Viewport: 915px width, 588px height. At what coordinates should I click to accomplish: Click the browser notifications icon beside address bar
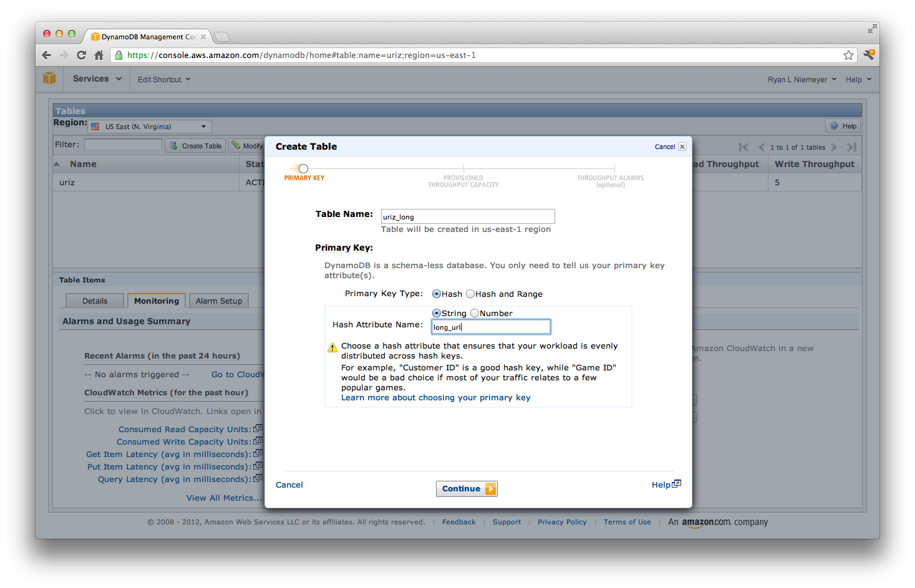point(869,55)
